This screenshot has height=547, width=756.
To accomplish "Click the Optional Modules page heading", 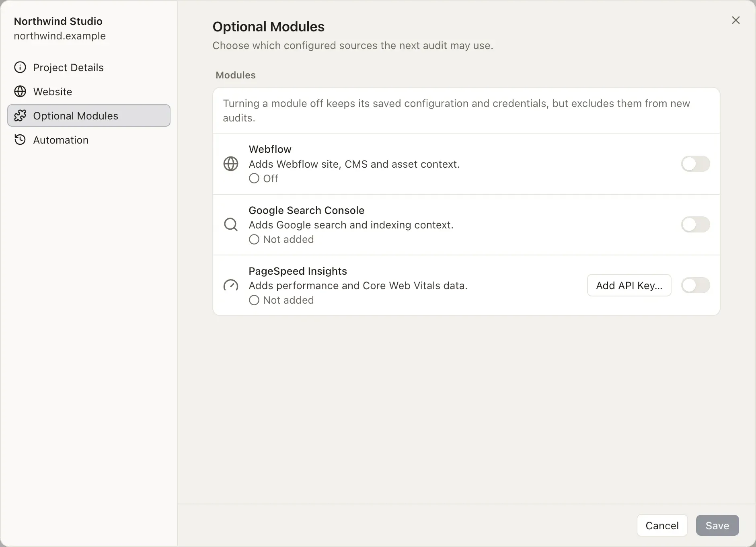I will 268,27.
